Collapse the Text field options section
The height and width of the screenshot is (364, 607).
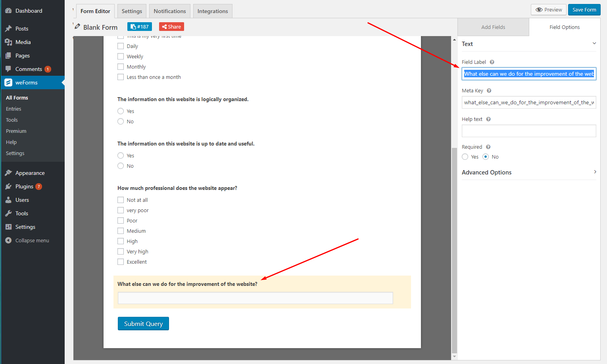[594, 43]
